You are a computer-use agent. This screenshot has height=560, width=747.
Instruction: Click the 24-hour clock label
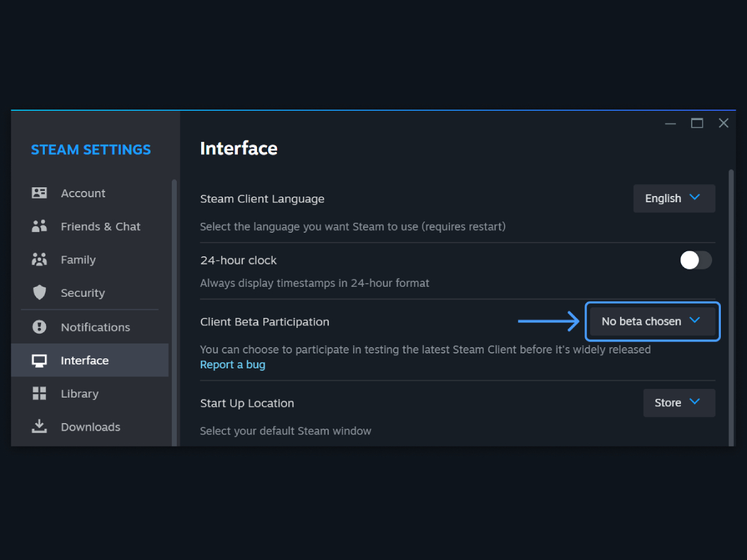(x=238, y=260)
